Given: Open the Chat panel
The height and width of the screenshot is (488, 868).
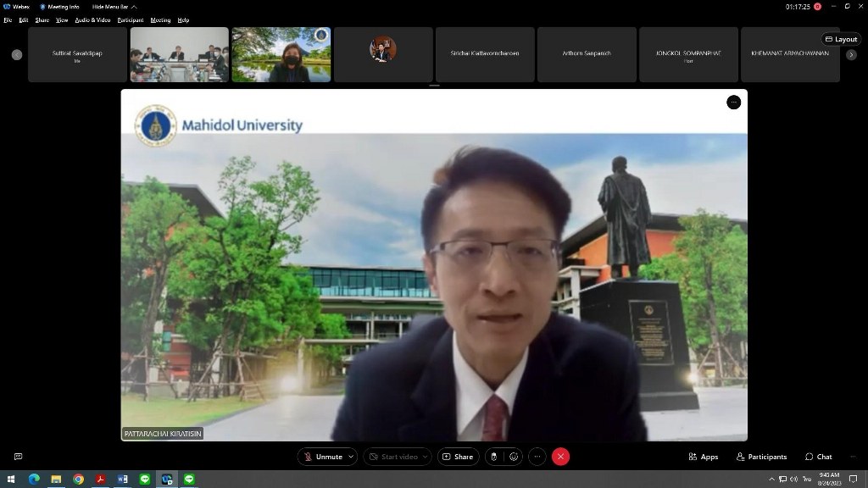Looking at the screenshot, I should pyautogui.click(x=819, y=457).
